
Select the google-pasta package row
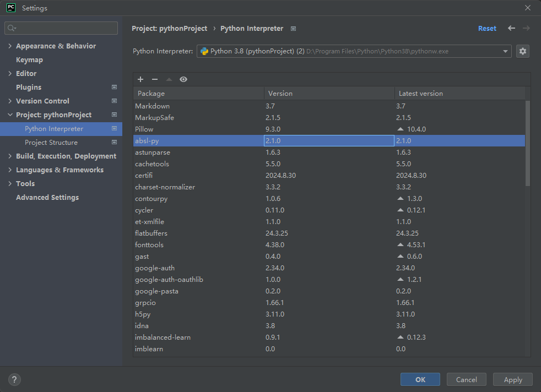tap(329, 291)
